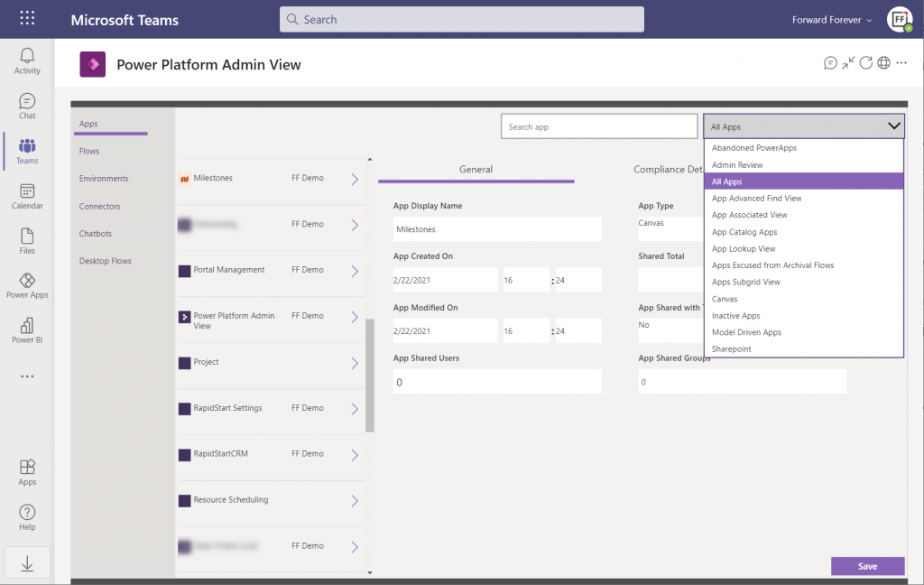Click the Teams Search box
The image size is (924, 585).
click(x=461, y=20)
